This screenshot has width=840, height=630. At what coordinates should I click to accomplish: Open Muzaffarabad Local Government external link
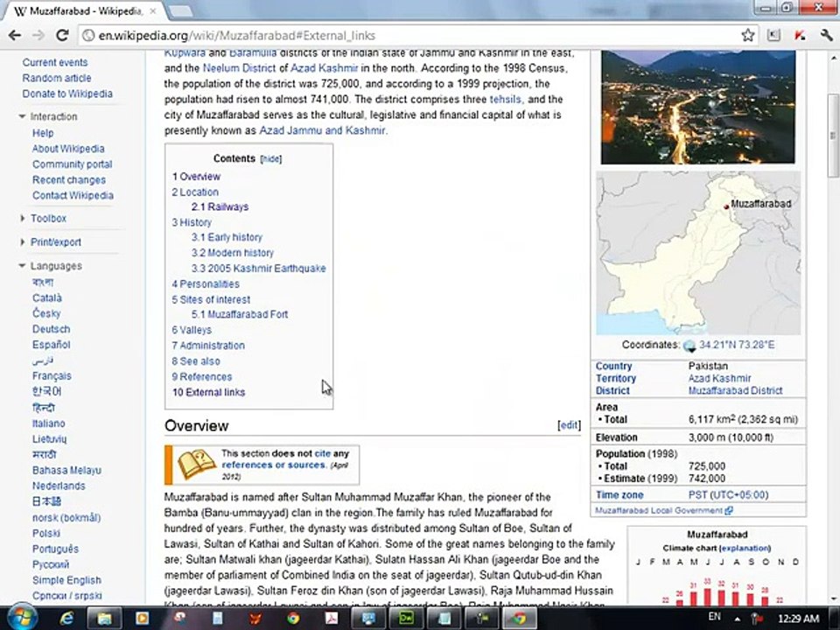tap(663, 510)
